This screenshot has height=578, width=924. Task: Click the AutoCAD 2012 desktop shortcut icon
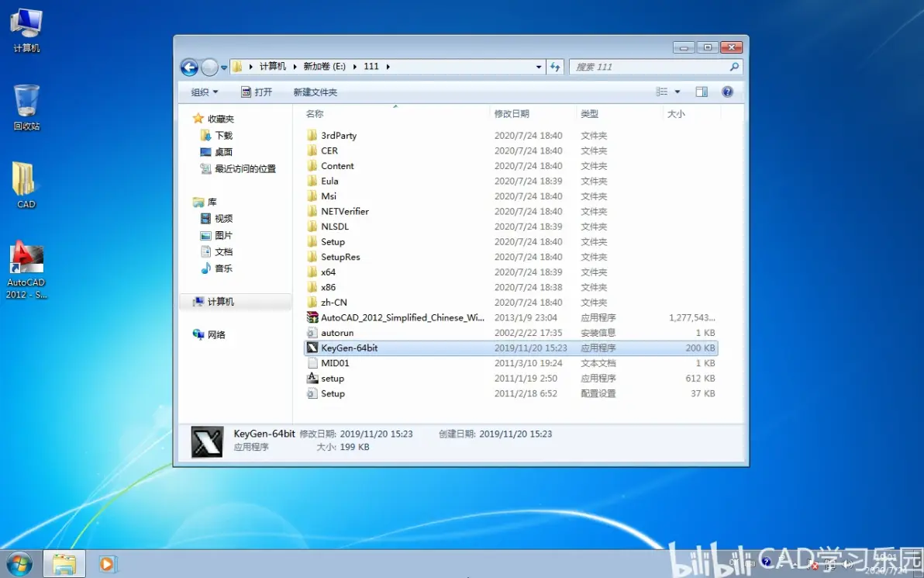26,270
